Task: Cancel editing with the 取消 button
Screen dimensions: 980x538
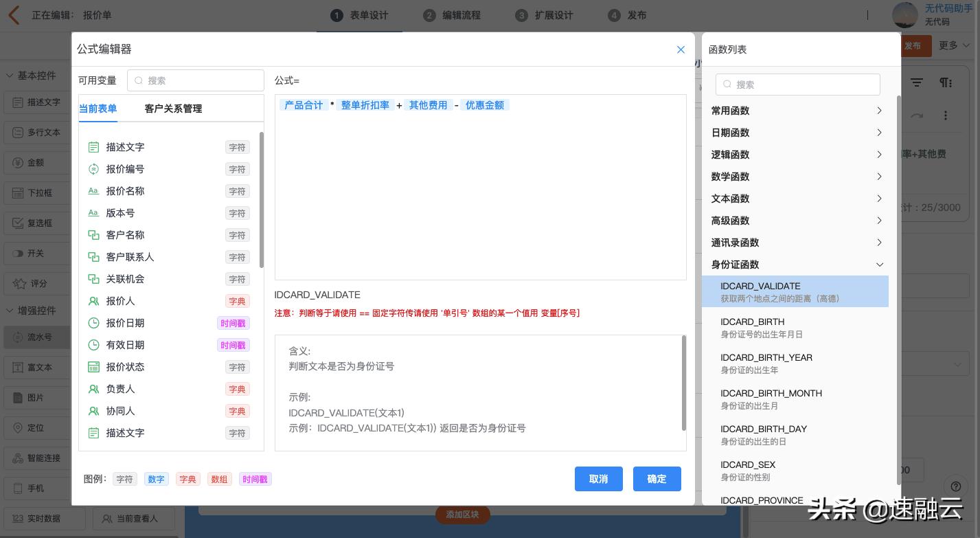Action: point(598,479)
